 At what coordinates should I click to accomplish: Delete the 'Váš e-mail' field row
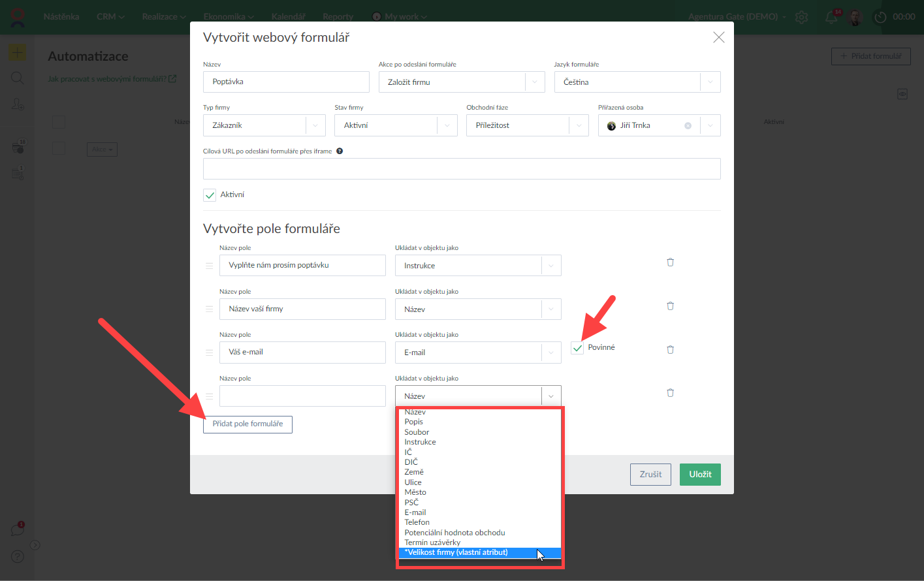click(670, 349)
